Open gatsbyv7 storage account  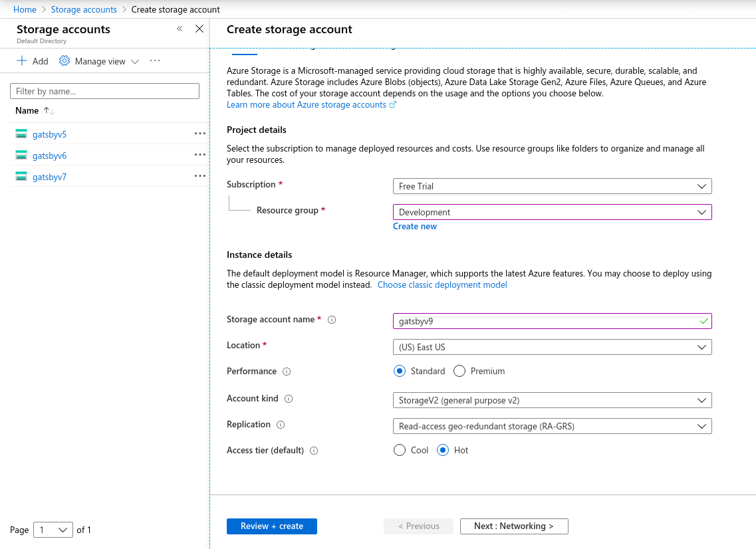point(50,177)
